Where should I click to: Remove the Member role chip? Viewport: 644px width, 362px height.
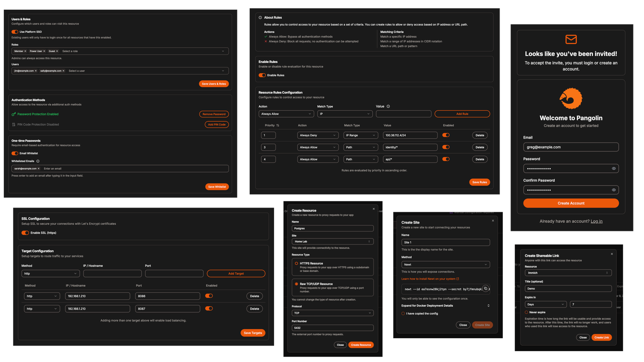click(26, 51)
